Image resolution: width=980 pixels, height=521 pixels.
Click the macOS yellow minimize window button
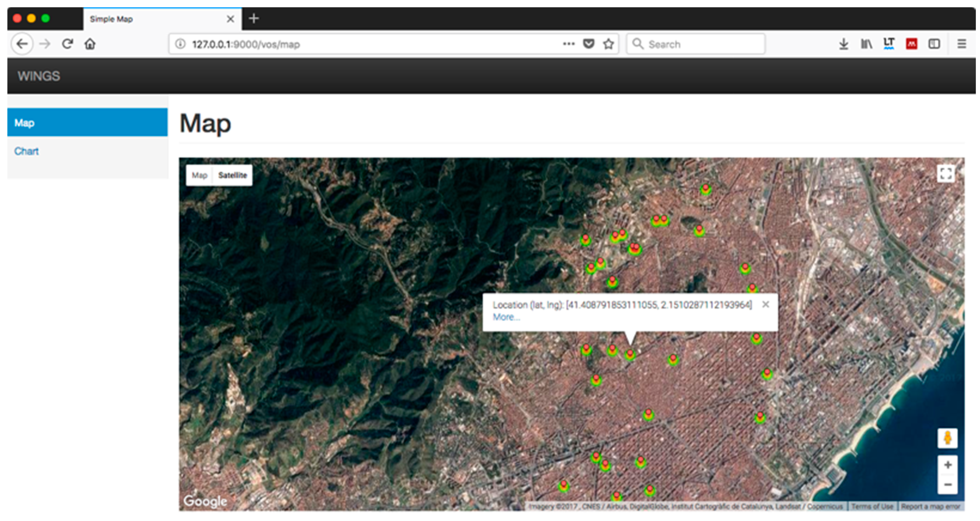click(31, 18)
